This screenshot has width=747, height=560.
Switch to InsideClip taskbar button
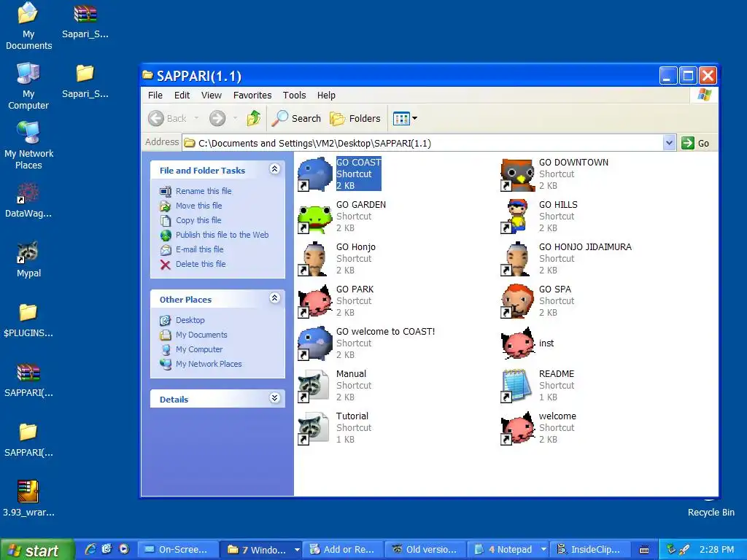click(591, 550)
